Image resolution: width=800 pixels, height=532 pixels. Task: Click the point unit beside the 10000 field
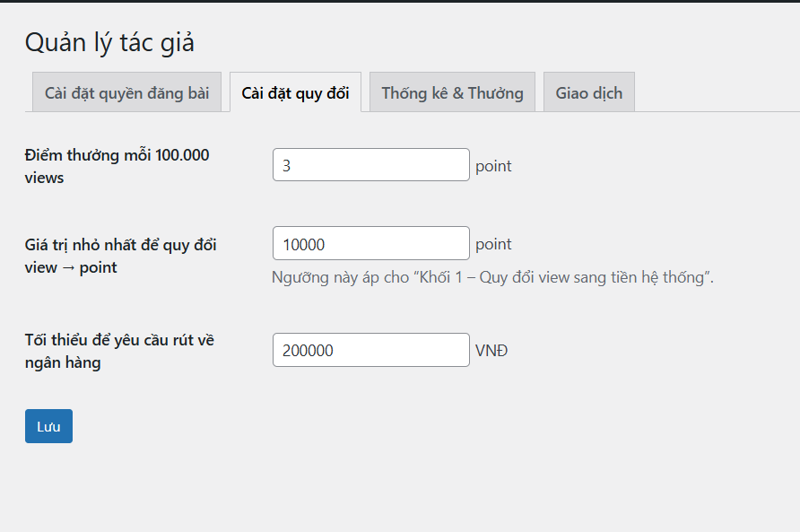click(x=493, y=244)
